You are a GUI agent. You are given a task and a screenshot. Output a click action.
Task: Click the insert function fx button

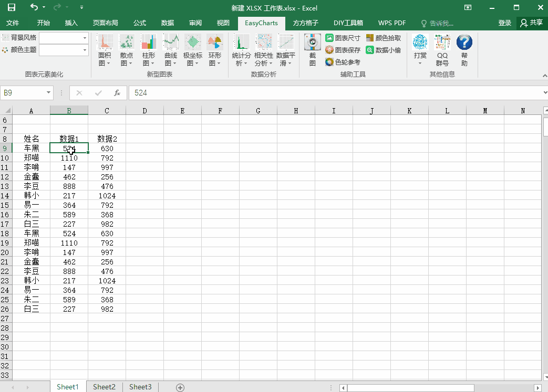click(117, 93)
